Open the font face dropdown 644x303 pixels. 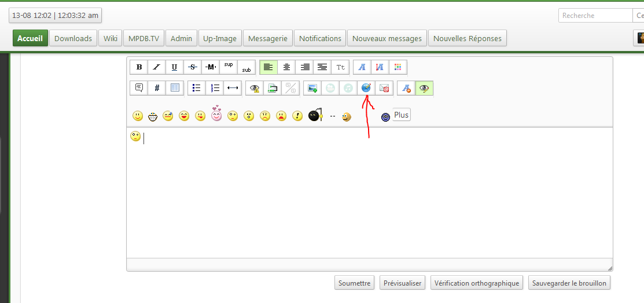click(362, 67)
